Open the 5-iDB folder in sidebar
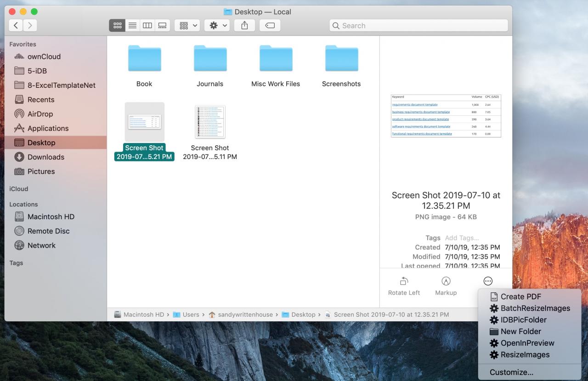This screenshot has height=381, width=588. pyautogui.click(x=55, y=71)
